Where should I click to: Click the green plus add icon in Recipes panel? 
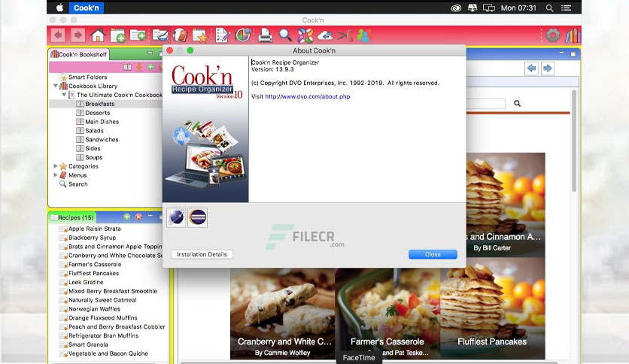[126, 217]
